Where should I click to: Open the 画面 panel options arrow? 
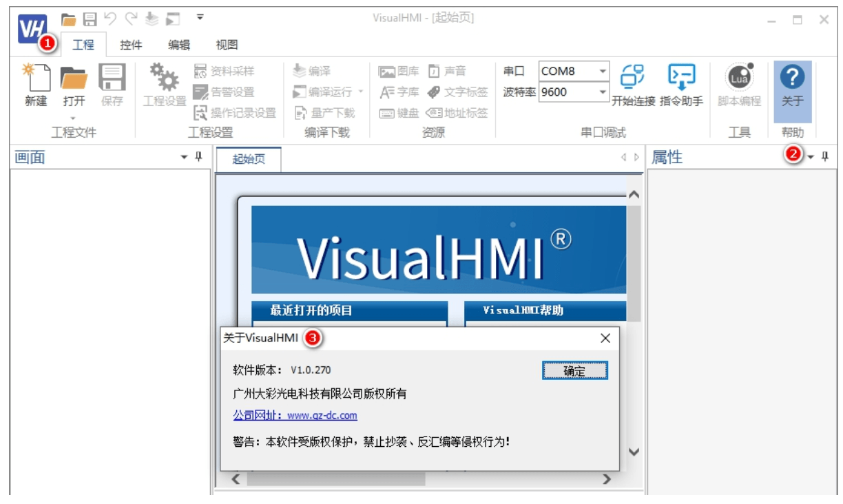pos(184,157)
